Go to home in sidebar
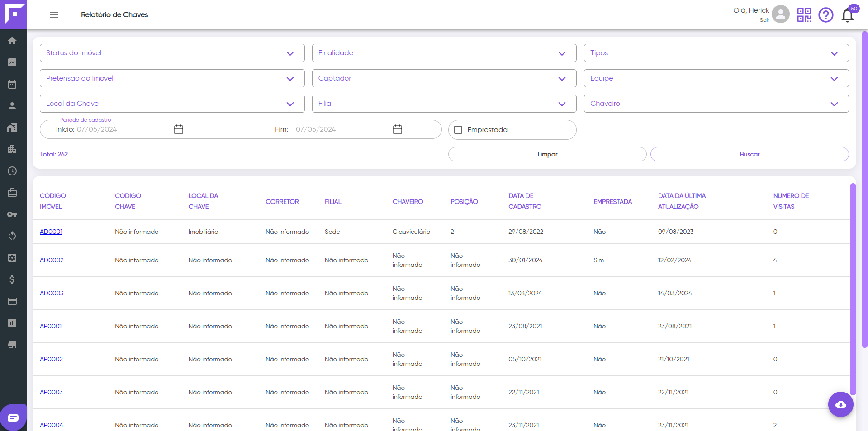 point(12,41)
